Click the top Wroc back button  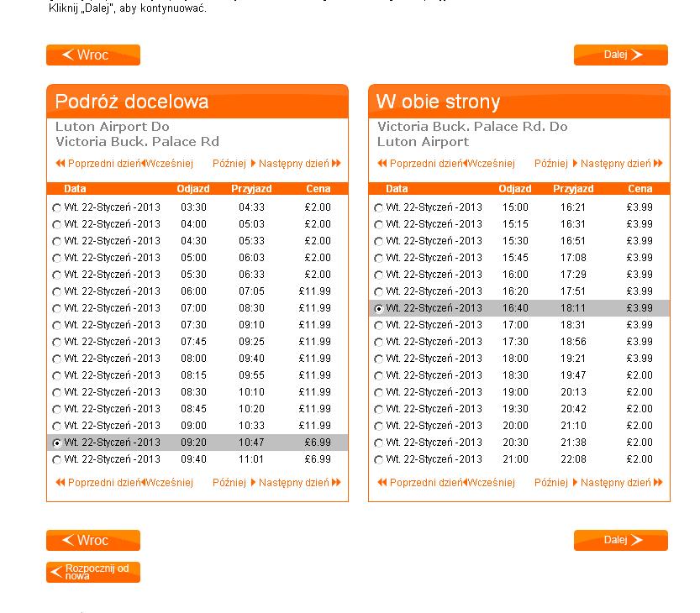93,55
